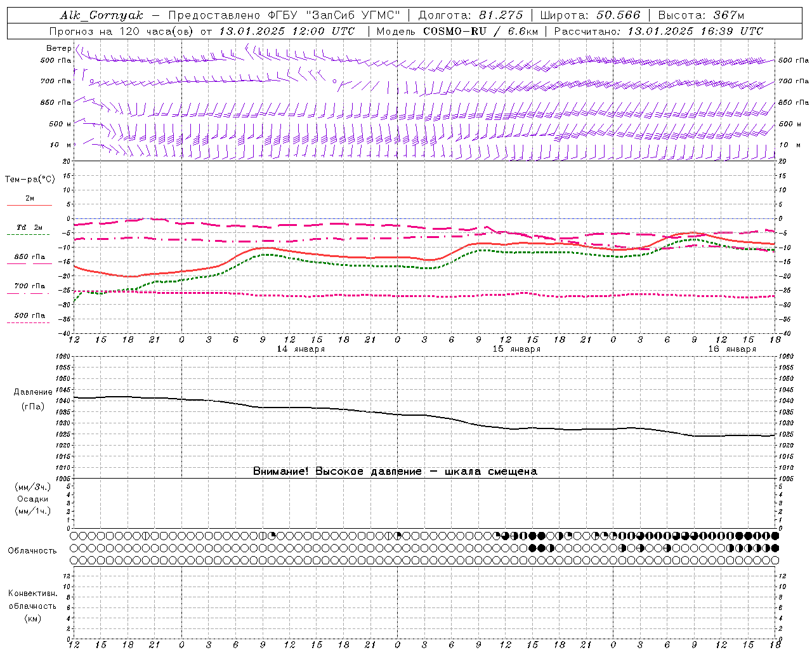
Task: Click the 500 м wind level label on left
Action: (x=60, y=124)
